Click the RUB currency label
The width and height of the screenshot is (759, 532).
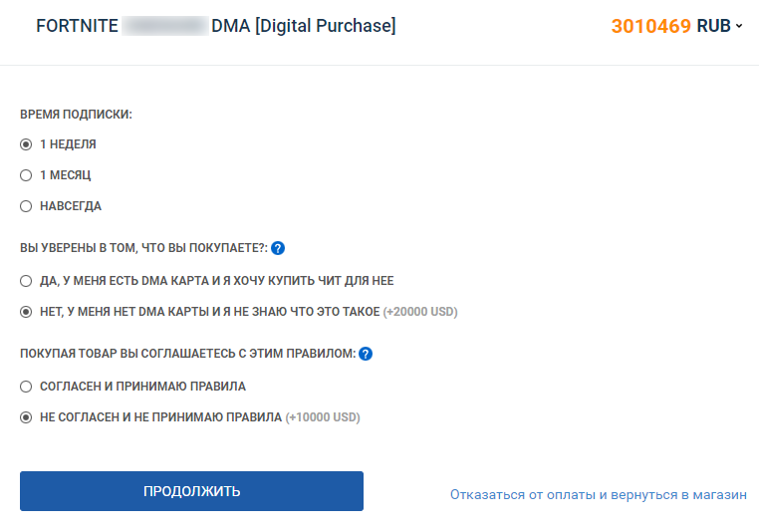(713, 26)
